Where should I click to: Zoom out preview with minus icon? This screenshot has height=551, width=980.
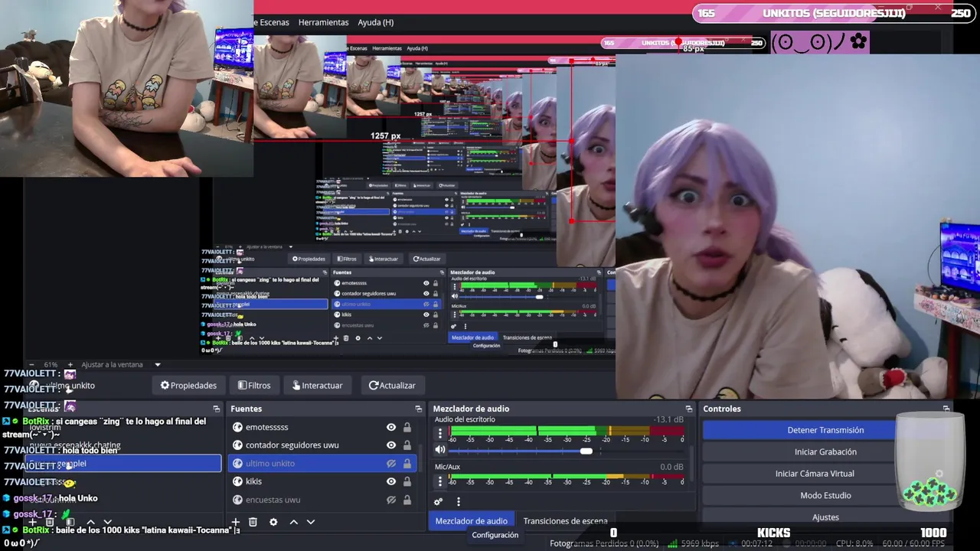pos(31,365)
